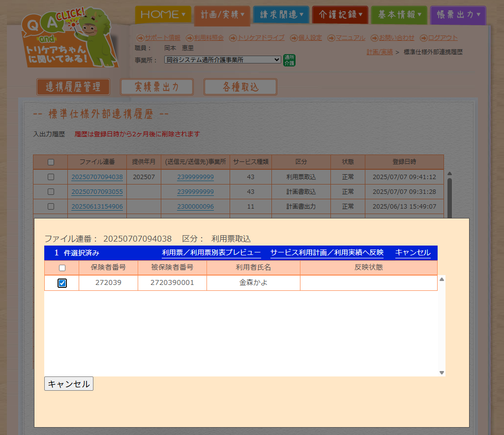Screen dimensions: 504x435
Task: Select the 各種取込 tab button
Action: (x=240, y=87)
